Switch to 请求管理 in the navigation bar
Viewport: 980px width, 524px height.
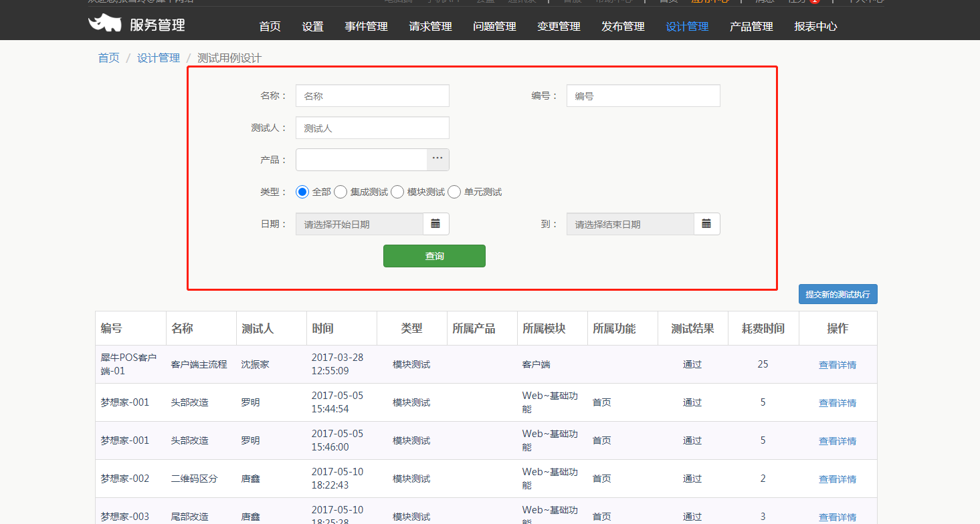point(430,27)
